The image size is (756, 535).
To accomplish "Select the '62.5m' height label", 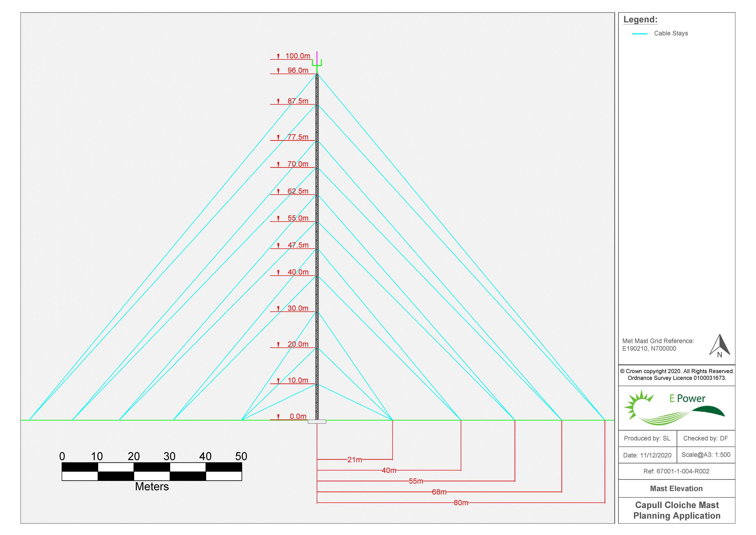I will point(298,191).
